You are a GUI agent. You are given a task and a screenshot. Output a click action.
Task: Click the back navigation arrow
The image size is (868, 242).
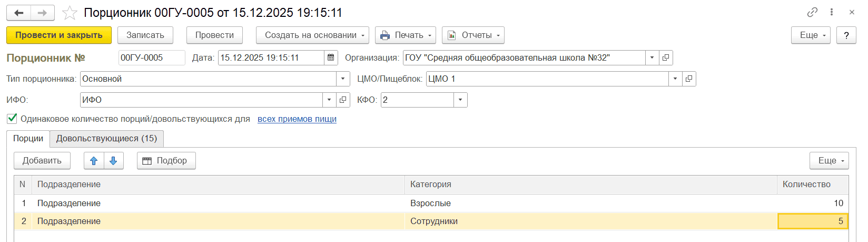click(x=19, y=13)
